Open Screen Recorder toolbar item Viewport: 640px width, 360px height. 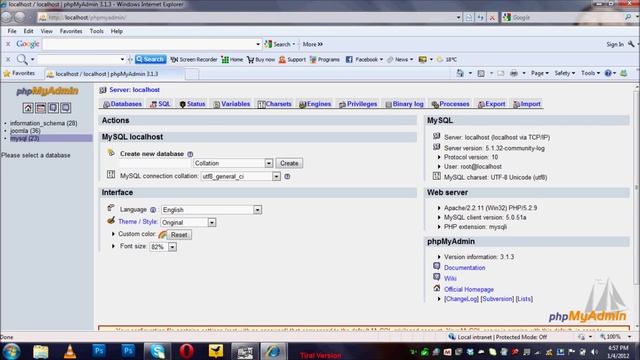tap(193, 60)
